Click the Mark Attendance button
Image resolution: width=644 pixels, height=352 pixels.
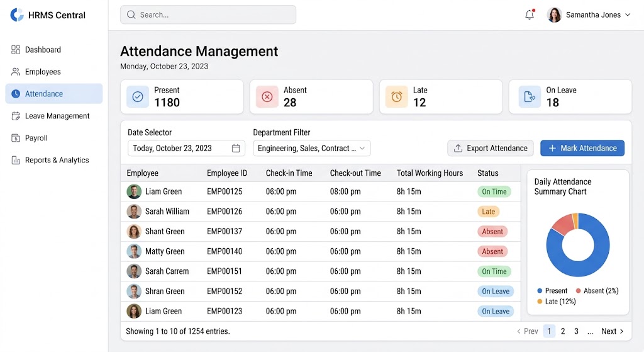pyautogui.click(x=582, y=149)
